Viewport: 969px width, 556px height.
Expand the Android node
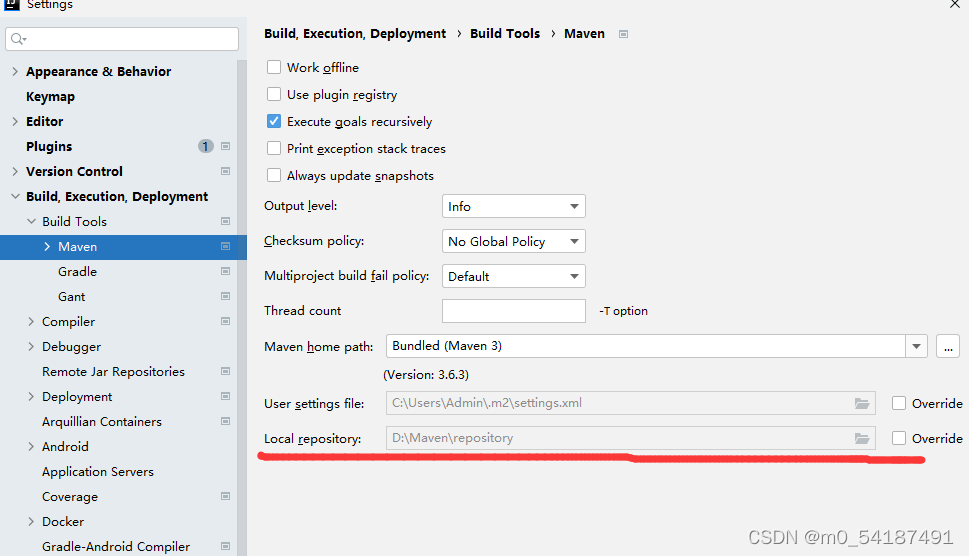31,446
